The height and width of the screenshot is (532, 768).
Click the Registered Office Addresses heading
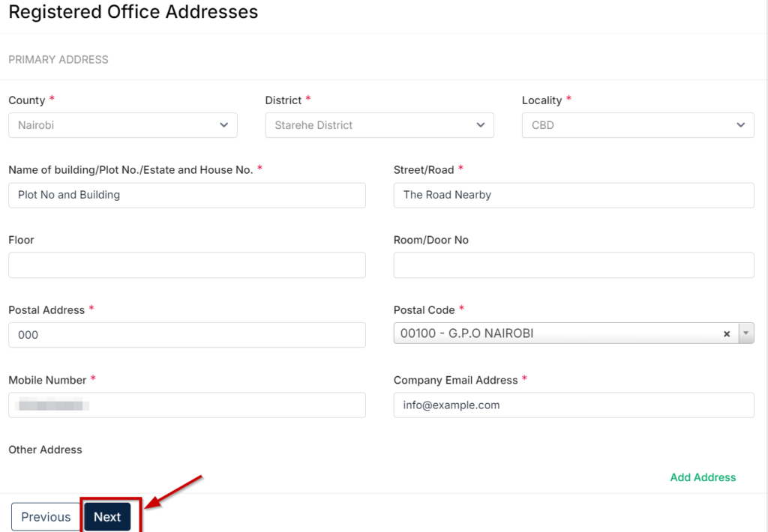pyautogui.click(x=133, y=12)
